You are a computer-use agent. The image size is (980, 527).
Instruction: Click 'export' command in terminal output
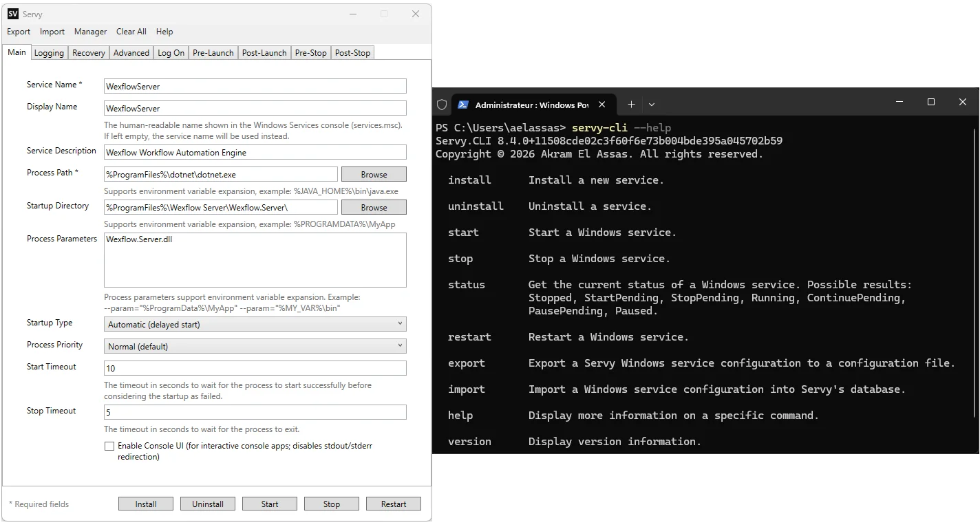pos(467,363)
